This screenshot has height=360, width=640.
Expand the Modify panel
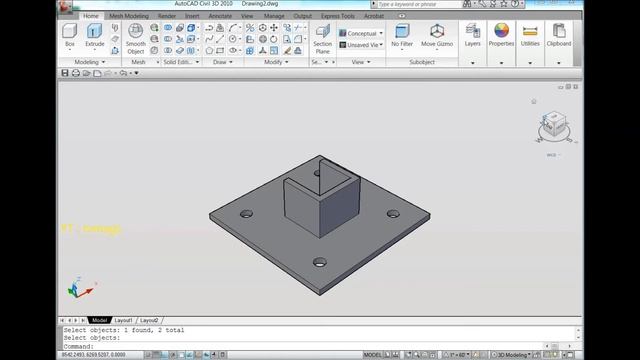click(x=276, y=62)
